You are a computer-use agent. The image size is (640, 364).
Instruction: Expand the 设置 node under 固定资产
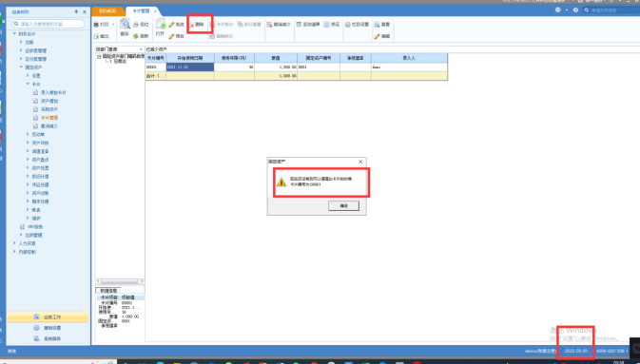click(x=28, y=75)
